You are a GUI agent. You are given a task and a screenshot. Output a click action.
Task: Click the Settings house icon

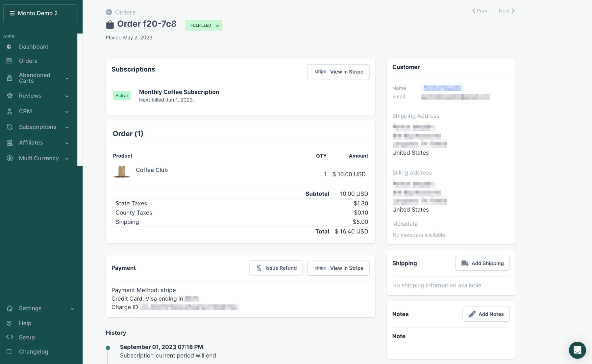tap(10, 308)
